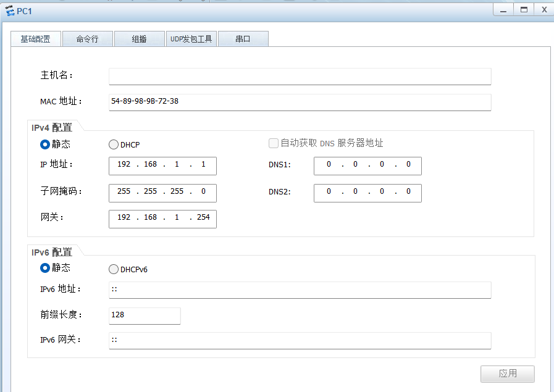Screen dimensions: 554x392
Task: Open the 命令行 tab
Action: 88,39
